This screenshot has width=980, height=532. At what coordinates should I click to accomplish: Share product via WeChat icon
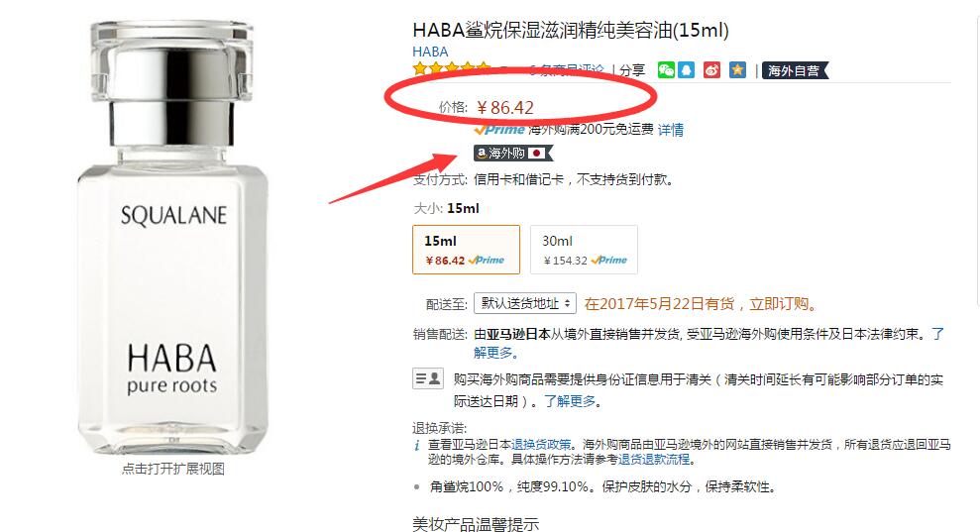pos(666,70)
